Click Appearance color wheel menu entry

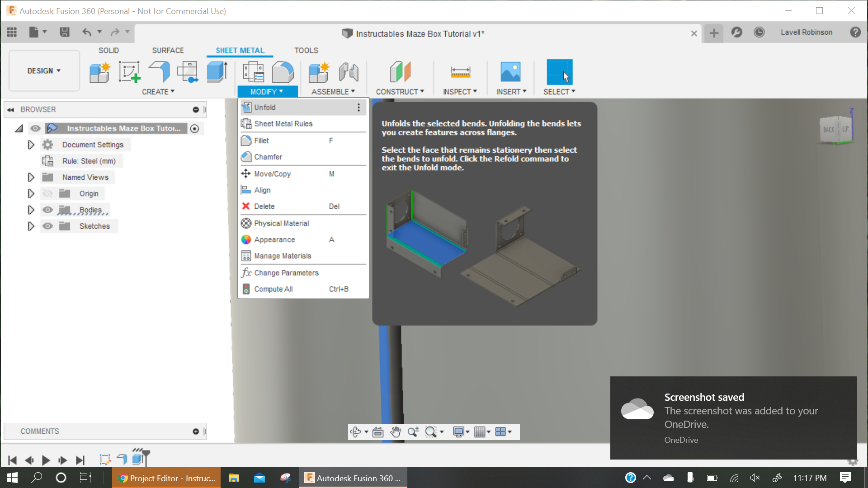pos(274,239)
